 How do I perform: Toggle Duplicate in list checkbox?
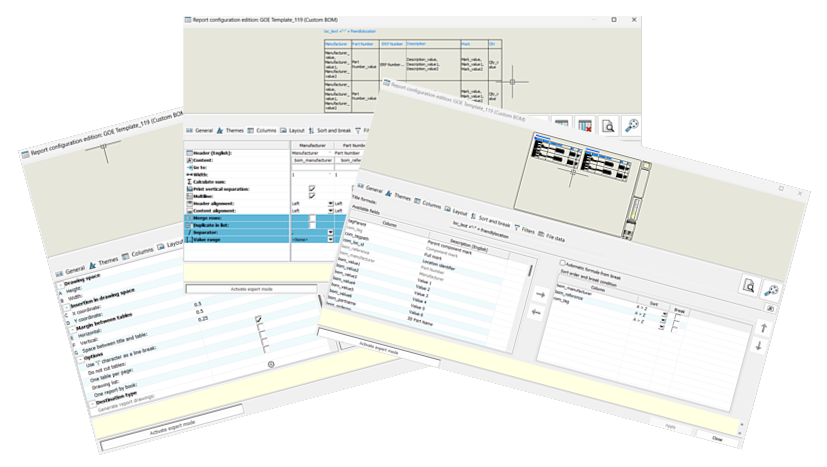[x=312, y=225]
